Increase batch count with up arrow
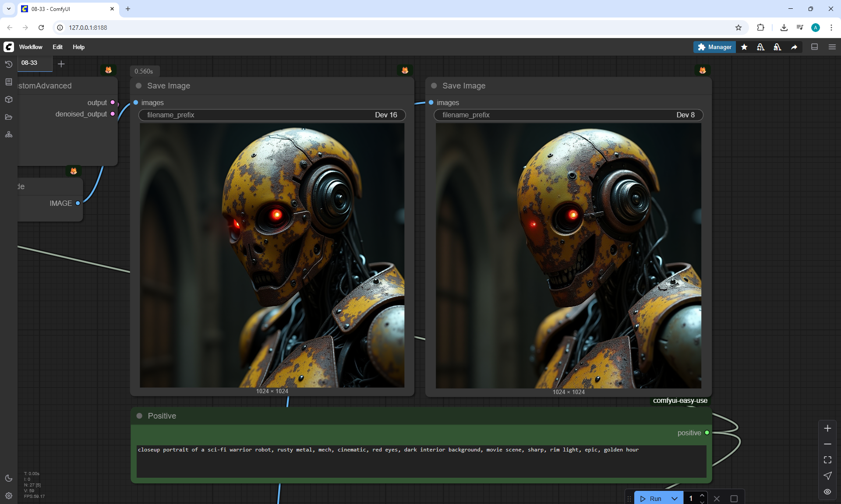841x504 pixels. point(702,495)
